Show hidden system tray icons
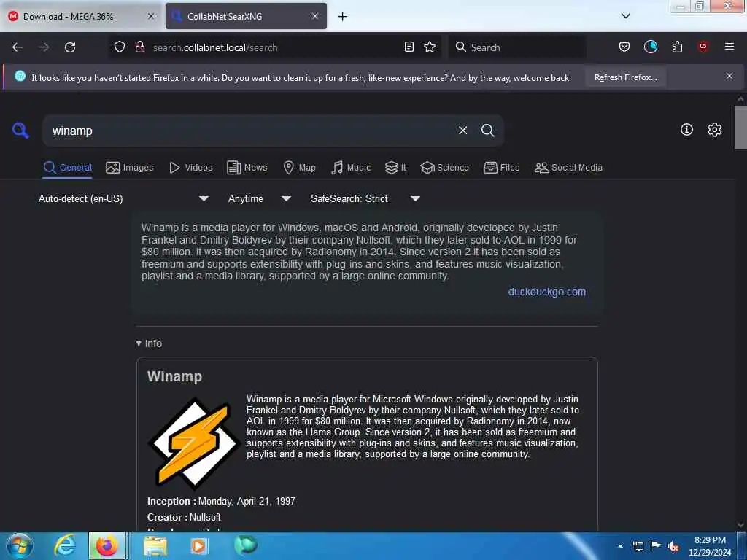 (620, 546)
